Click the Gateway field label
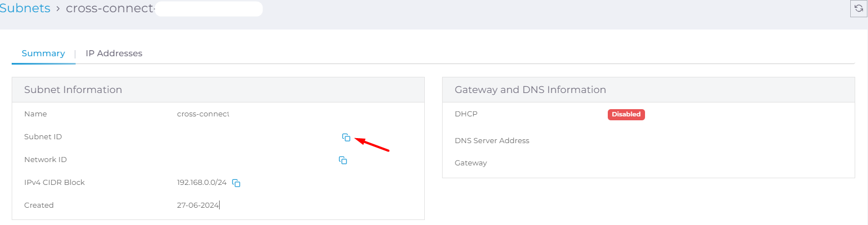 tap(471, 163)
